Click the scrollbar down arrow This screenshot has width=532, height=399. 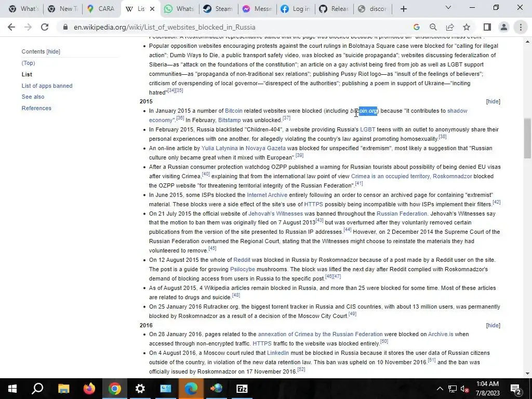tap(527, 374)
